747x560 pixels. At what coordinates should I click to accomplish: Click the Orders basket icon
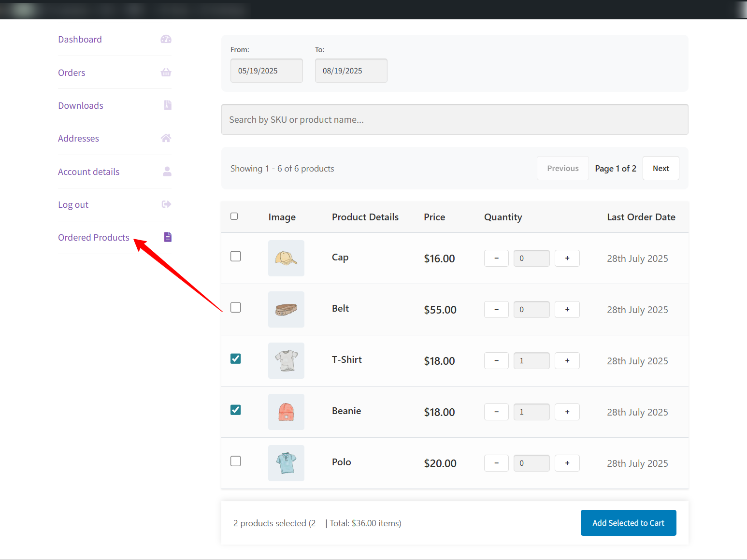click(166, 72)
